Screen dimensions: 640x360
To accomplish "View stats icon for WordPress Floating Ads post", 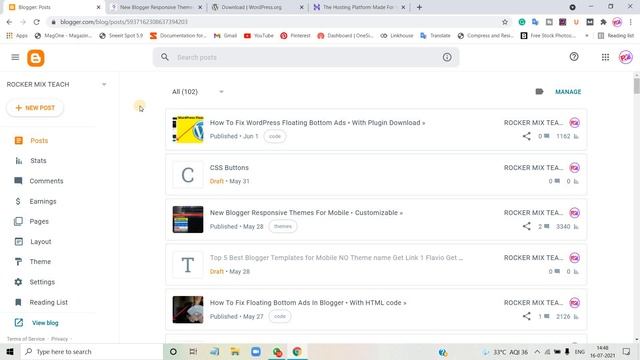I will pyautogui.click(x=576, y=136).
